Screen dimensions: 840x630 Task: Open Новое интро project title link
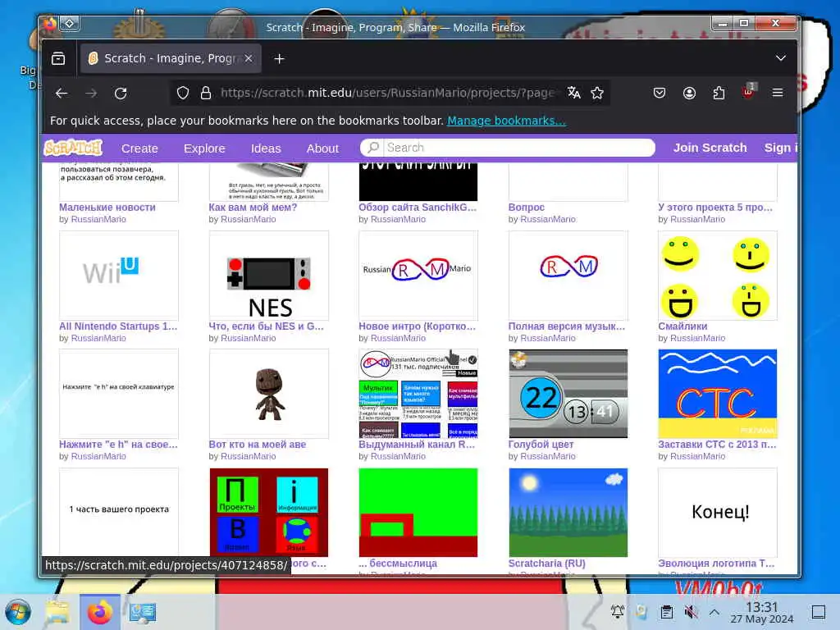418,326
